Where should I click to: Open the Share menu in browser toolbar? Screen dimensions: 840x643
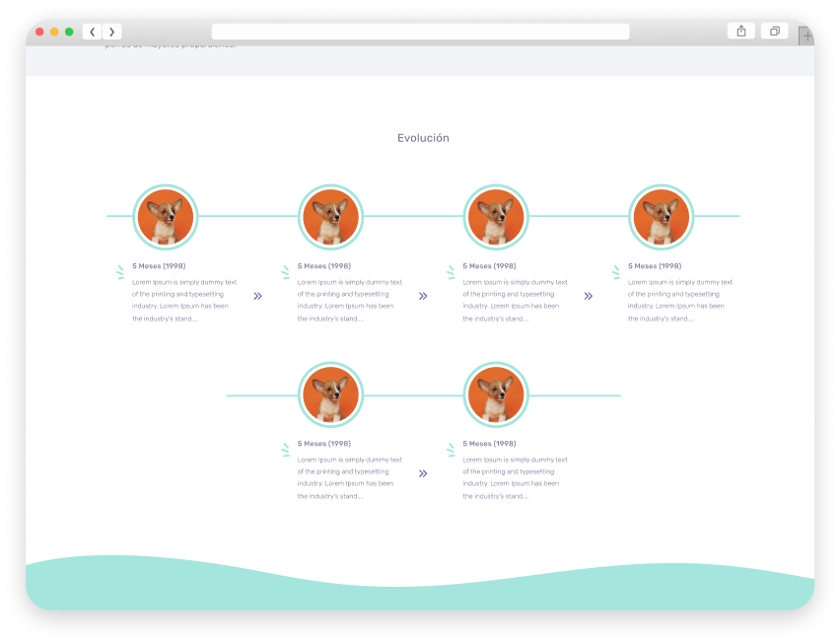coord(741,32)
